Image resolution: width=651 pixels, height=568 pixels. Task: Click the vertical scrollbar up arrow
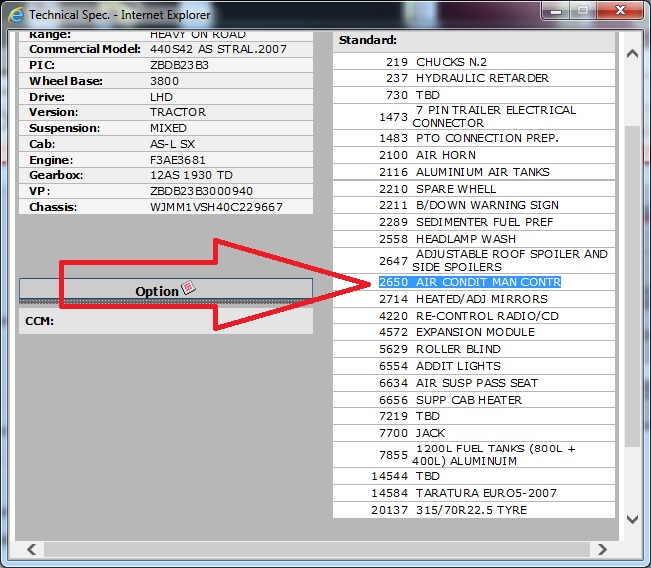632,54
